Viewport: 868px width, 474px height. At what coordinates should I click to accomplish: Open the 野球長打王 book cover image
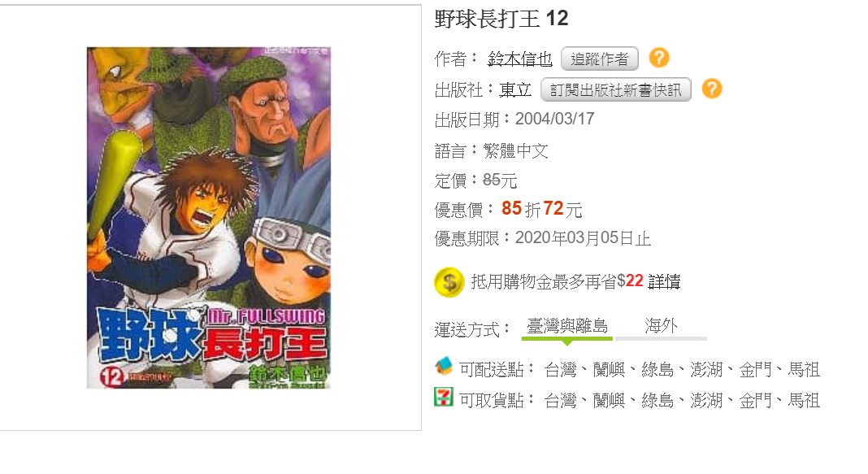209,218
